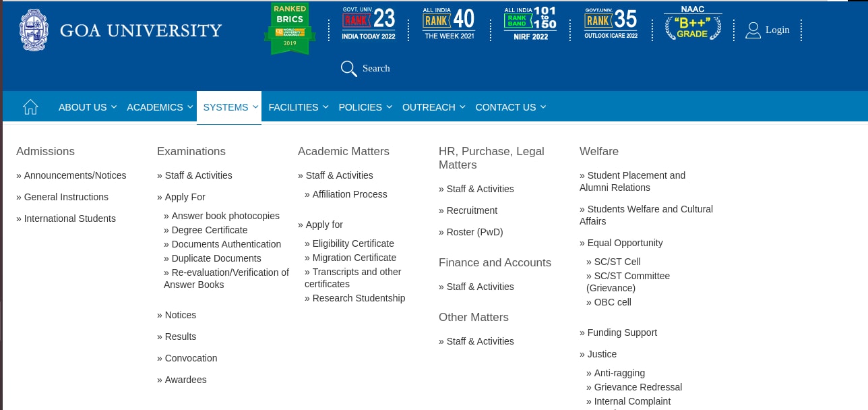The image size is (868, 410).
Task: Click the Outlook ICARE 2022 Rank 35 badge
Action: [611, 24]
